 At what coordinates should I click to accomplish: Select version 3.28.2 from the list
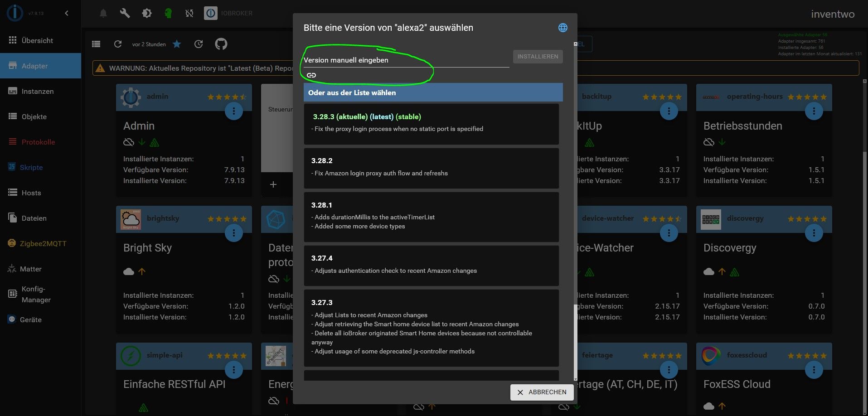[431, 168]
